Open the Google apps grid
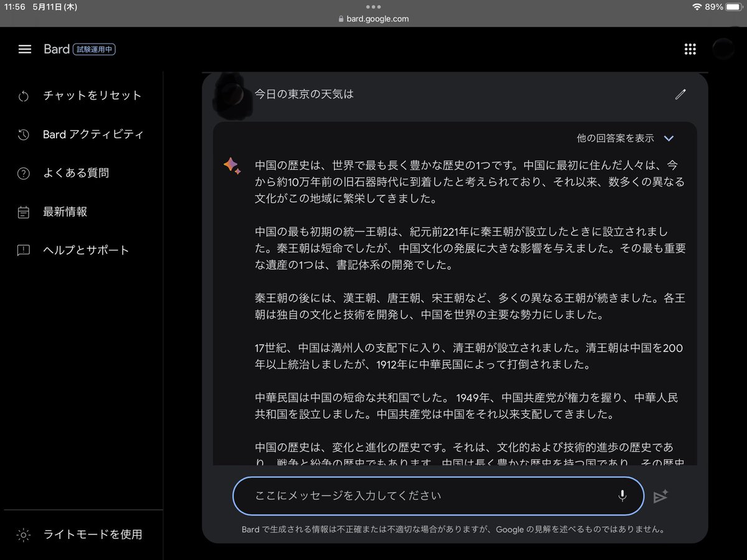 [690, 49]
